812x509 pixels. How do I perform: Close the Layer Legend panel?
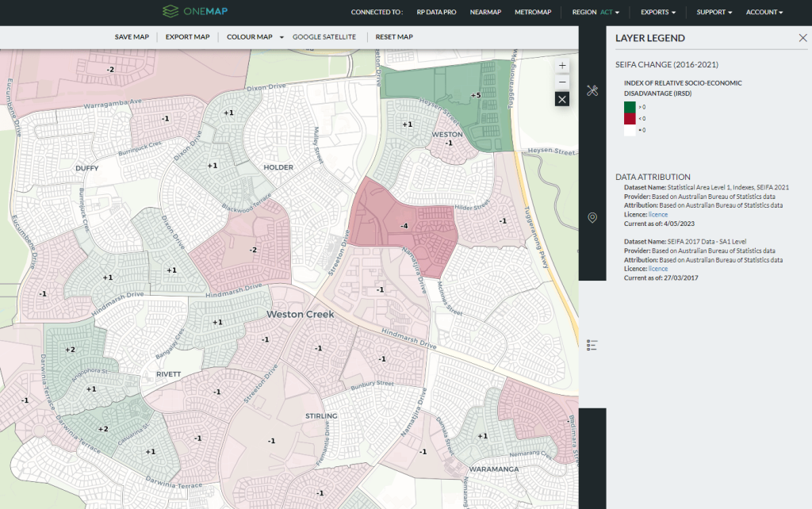click(802, 37)
